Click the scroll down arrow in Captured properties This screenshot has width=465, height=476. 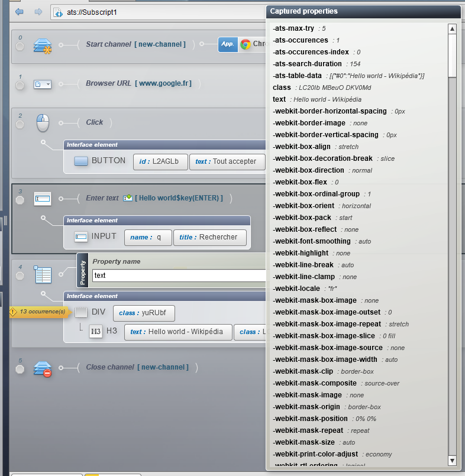(452, 461)
